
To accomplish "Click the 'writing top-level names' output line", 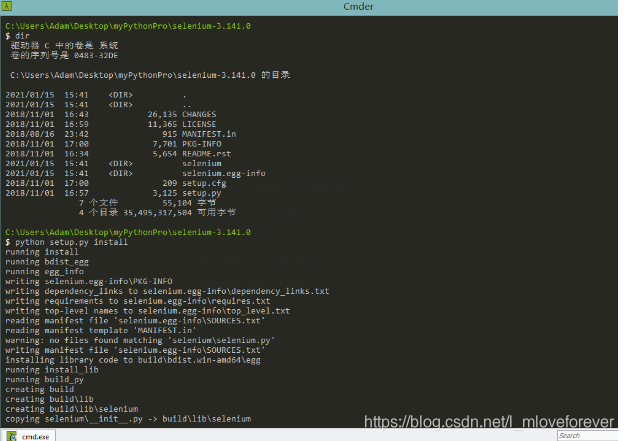I will point(147,311).
